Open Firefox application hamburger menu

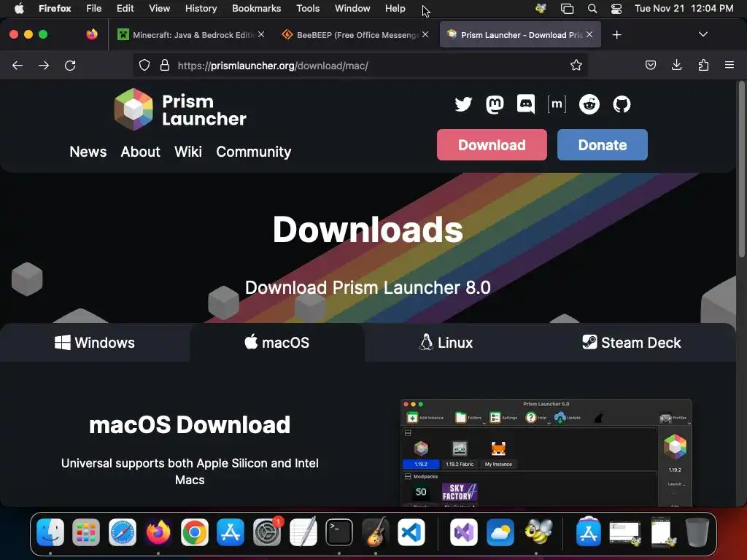pyautogui.click(x=729, y=65)
